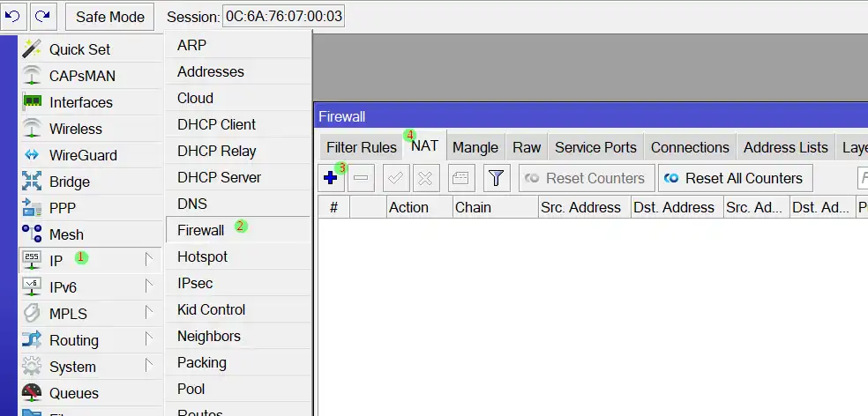The image size is (868, 416).
Task: Expand the IP submenu arrow
Action: point(149,260)
